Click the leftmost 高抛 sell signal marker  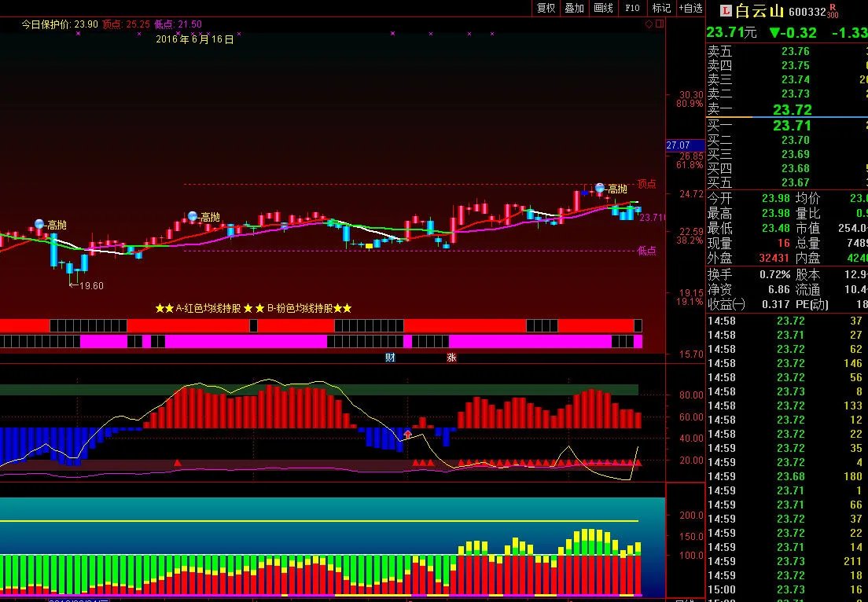(39, 225)
